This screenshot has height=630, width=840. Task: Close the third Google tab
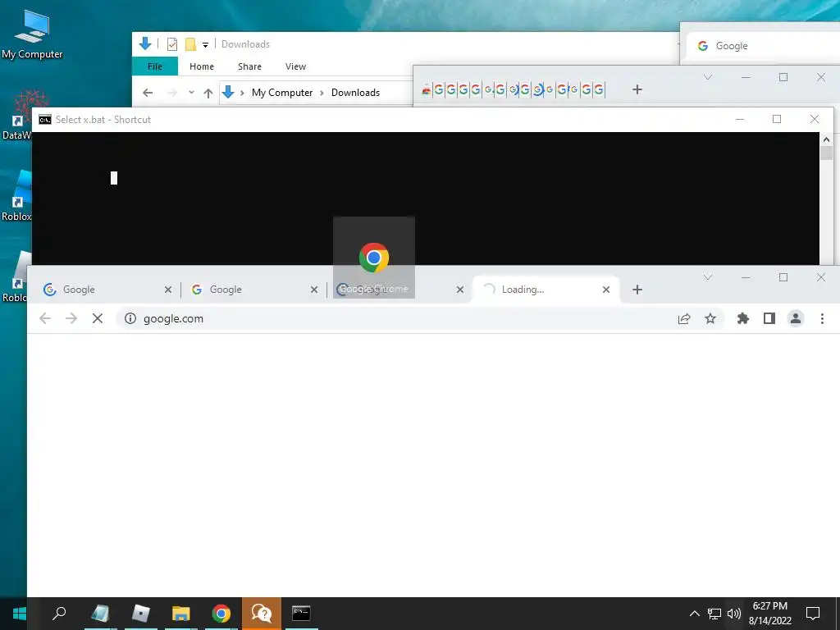[460, 290]
